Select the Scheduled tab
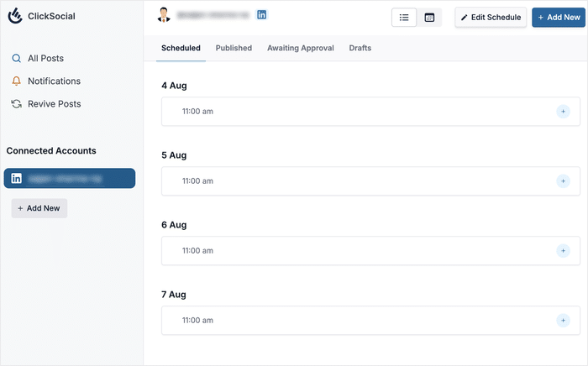This screenshot has height=366, width=588. (x=181, y=48)
